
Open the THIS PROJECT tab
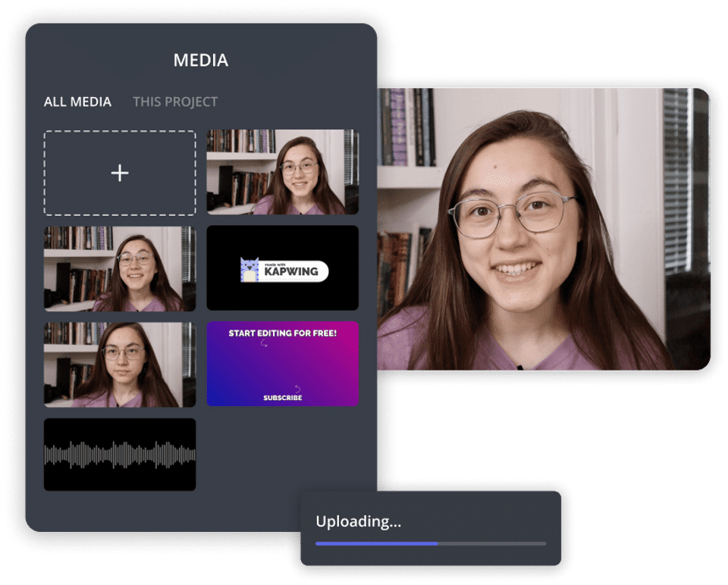click(x=175, y=102)
